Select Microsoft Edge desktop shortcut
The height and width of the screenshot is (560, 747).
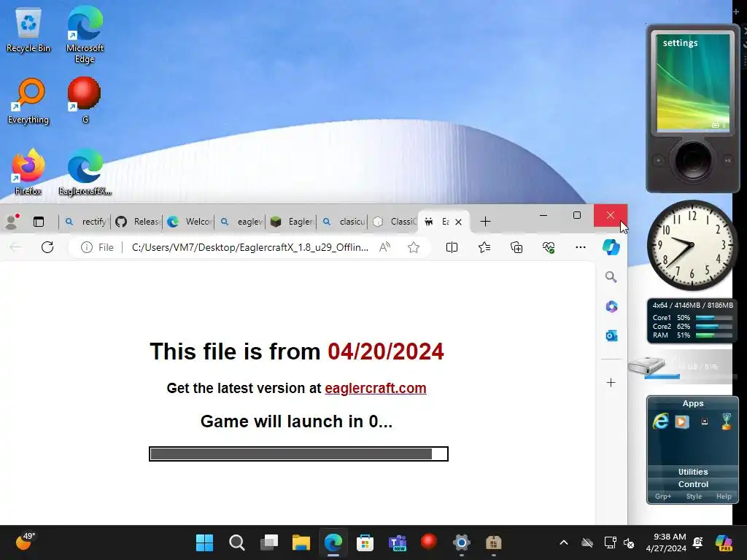tap(85, 35)
